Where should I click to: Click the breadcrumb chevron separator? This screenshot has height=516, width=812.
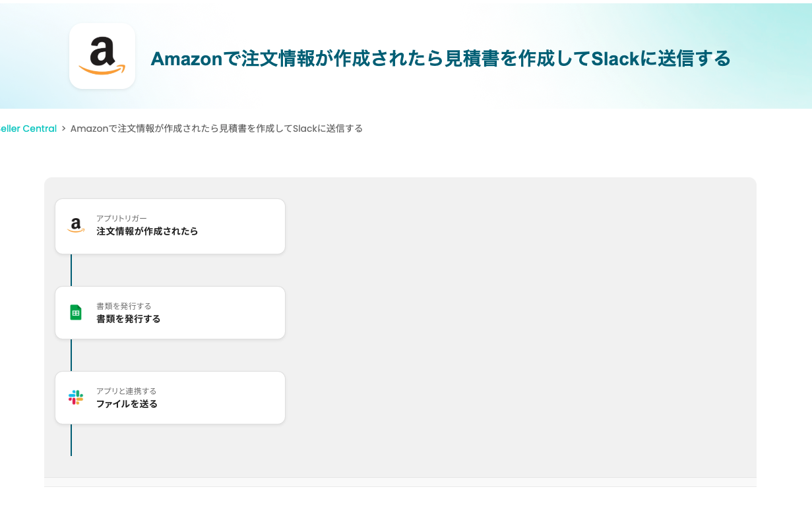pos(64,129)
